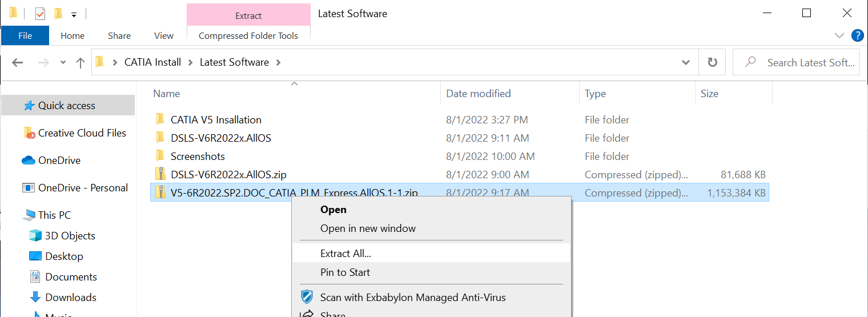Click the CATIA Install breadcrumb
868x317 pixels.
coord(152,62)
